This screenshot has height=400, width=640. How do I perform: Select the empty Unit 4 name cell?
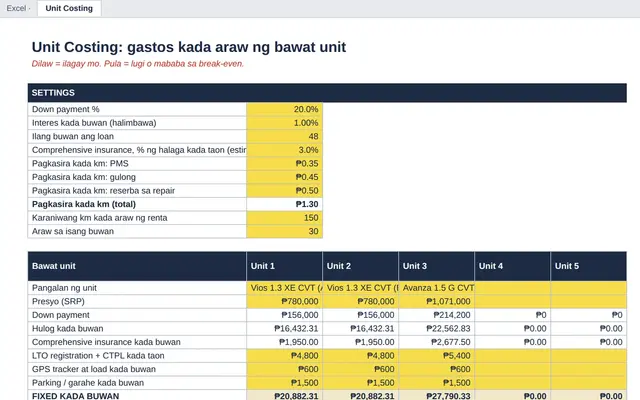point(513,288)
